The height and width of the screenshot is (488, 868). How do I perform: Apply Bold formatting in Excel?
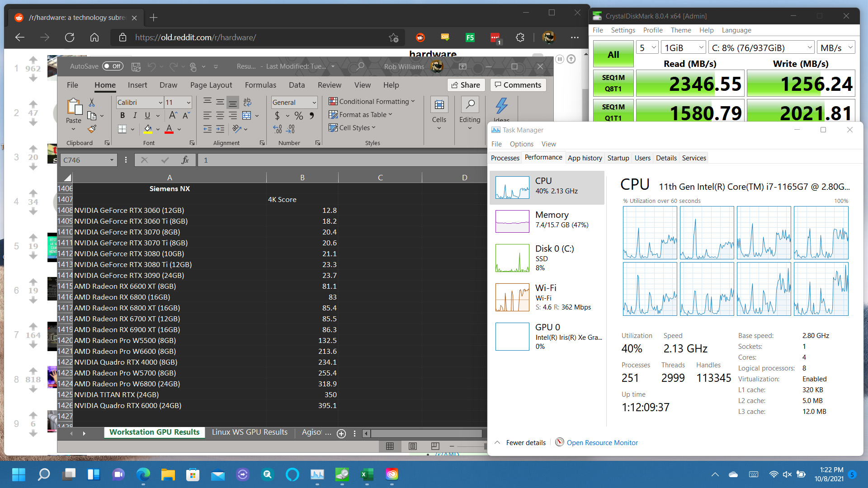(123, 116)
